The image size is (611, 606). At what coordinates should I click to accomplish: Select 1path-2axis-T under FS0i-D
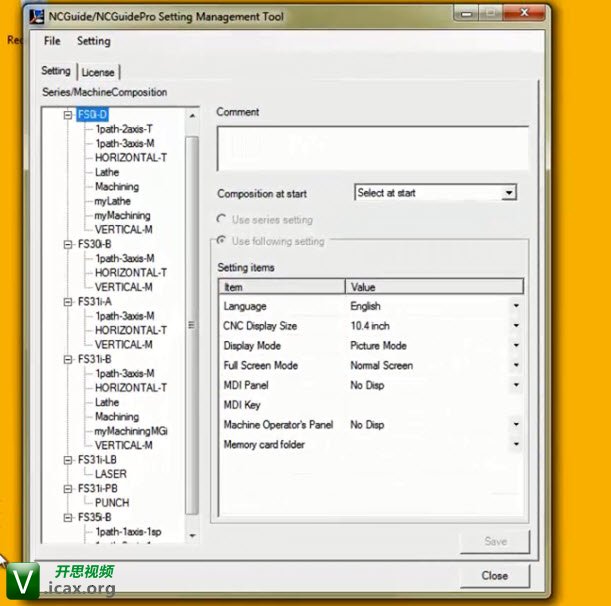124,129
